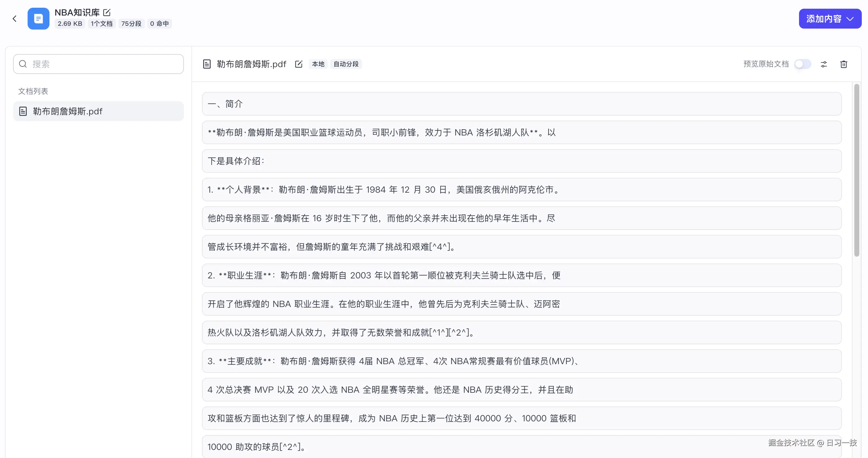Screen dimensions: 868x458
Task: Open the NBA知识库 knowledge base icon
Action: [x=38, y=19]
